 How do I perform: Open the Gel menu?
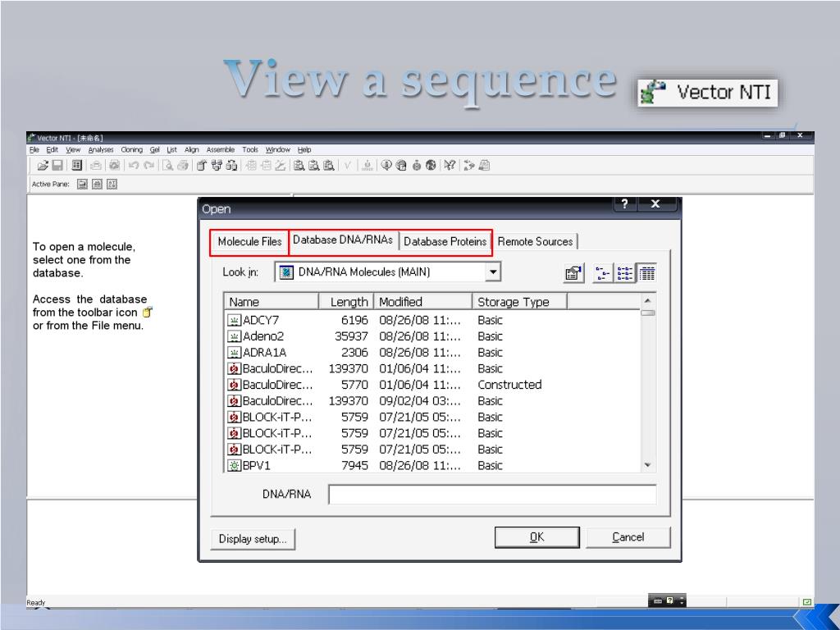[154, 150]
